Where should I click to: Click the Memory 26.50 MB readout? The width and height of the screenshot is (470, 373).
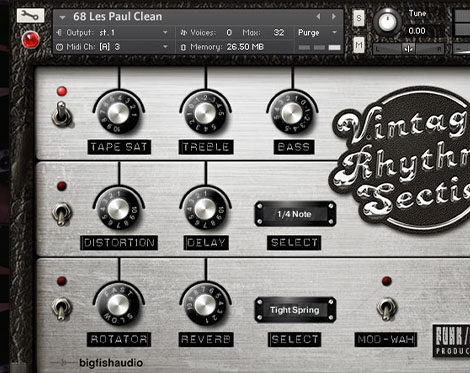[x=245, y=47]
